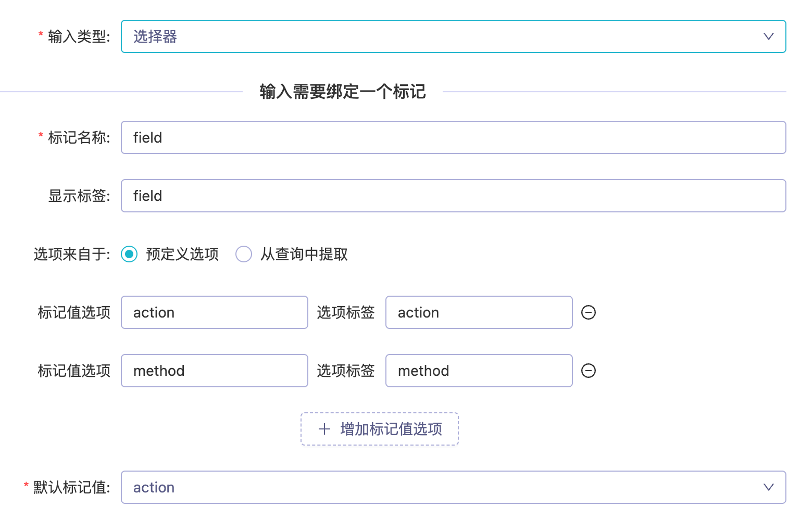801x532 pixels.
Task: Click the 默认标记值 label
Action: 72,487
